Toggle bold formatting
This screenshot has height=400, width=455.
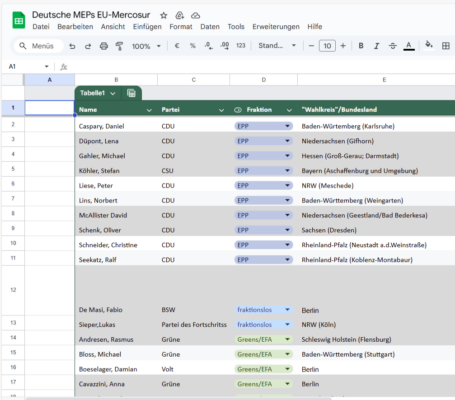361,46
